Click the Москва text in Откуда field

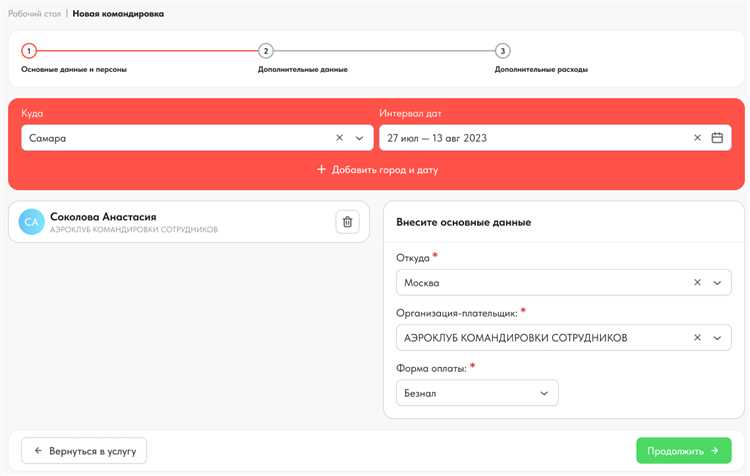click(421, 283)
